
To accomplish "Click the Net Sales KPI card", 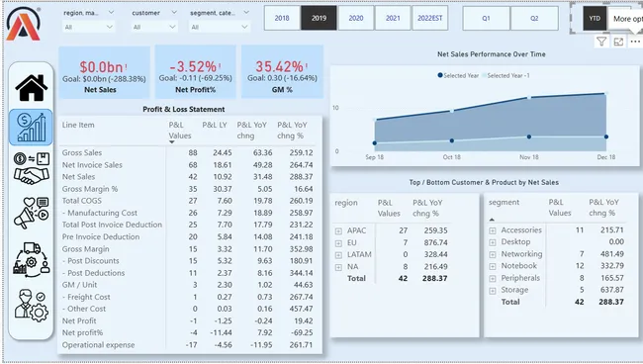I will [x=104, y=72].
